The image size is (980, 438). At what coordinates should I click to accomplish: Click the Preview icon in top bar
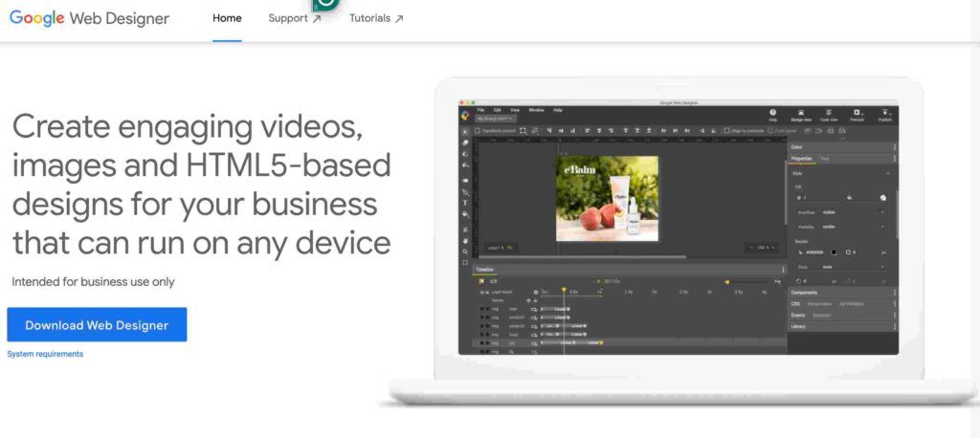[857, 113]
